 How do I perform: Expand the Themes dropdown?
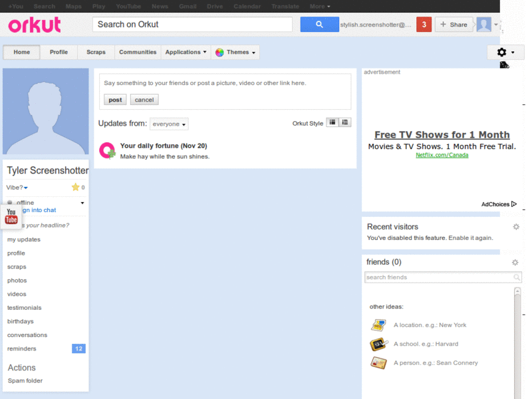(235, 53)
